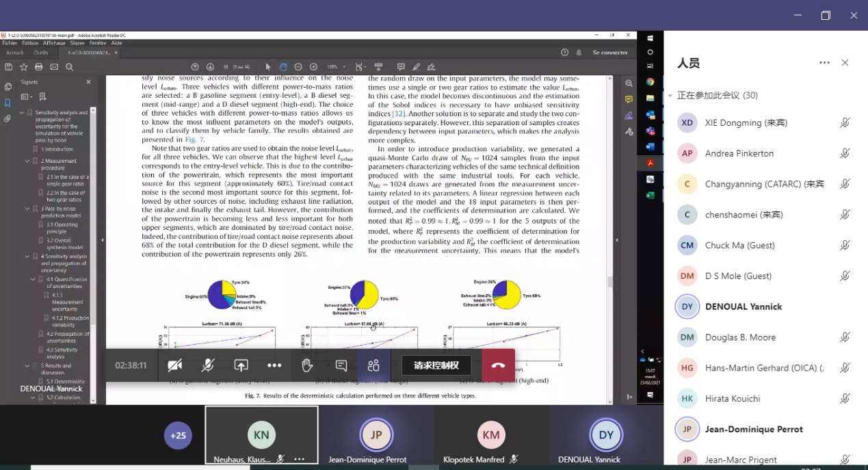Collapse the '2 Measurement procedure' bookmark
Screen dimensions: 868x470
pyautogui.click(x=27, y=161)
